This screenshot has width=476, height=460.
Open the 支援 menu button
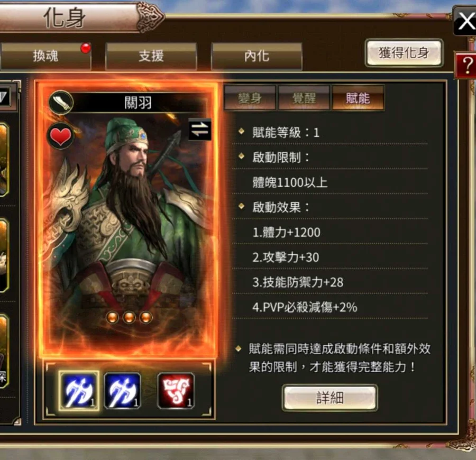coord(151,57)
